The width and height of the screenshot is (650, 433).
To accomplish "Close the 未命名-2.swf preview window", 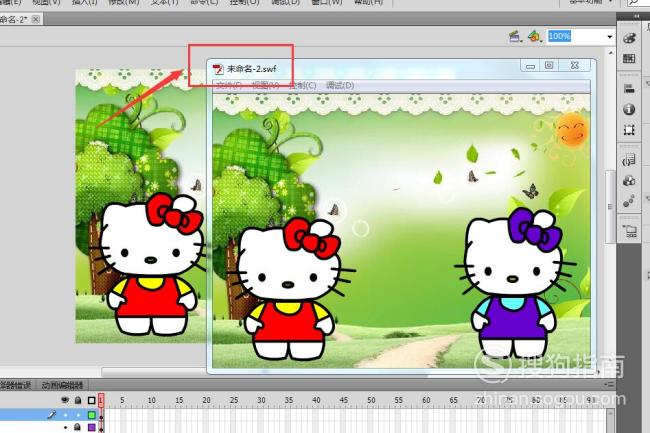I will 575,65.
